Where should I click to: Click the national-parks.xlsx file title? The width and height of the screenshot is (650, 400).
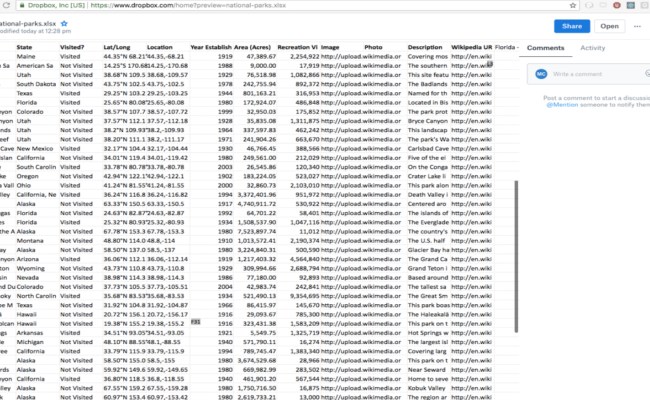pyautogui.click(x=28, y=24)
